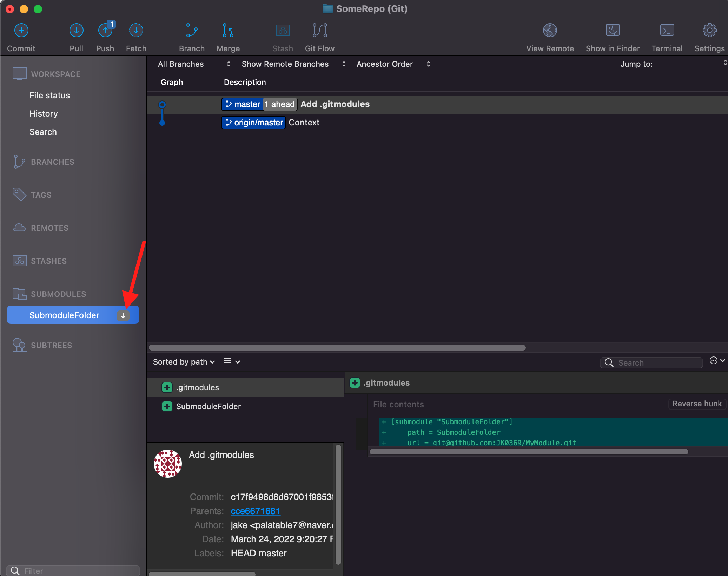Click the commit list horizontal scrollbar

337,348
